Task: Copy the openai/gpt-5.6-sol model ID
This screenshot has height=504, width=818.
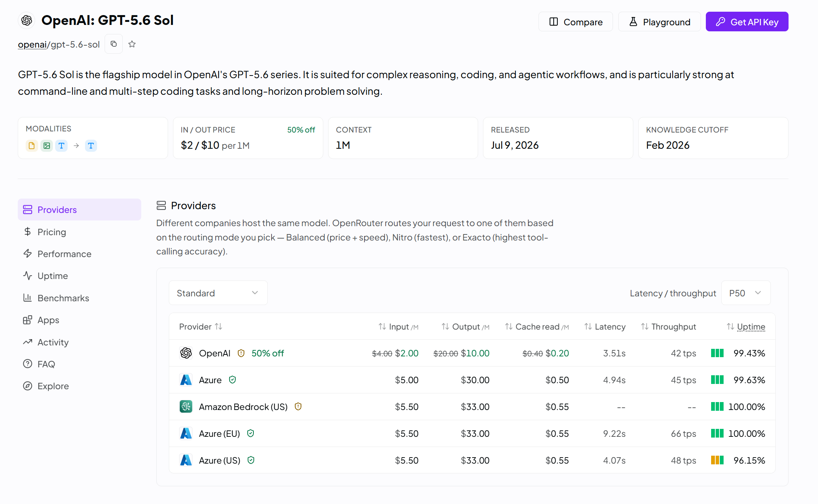Action: (114, 44)
